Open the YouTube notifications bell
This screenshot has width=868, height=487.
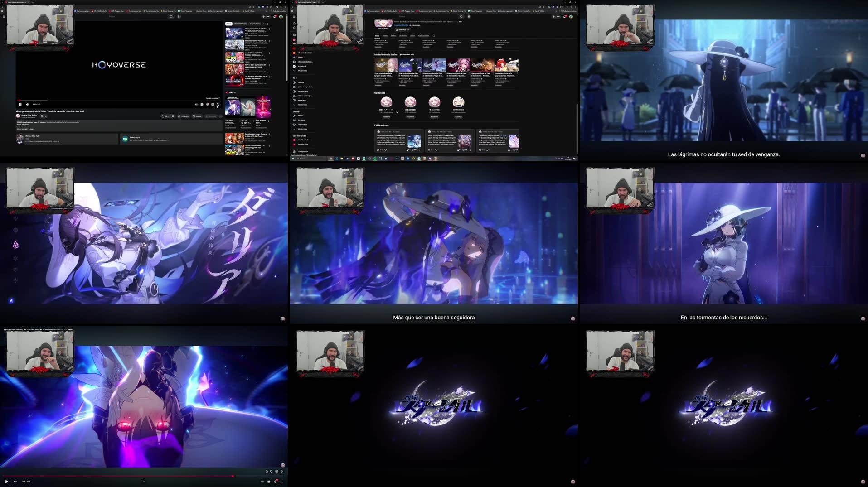(x=274, y=16)
